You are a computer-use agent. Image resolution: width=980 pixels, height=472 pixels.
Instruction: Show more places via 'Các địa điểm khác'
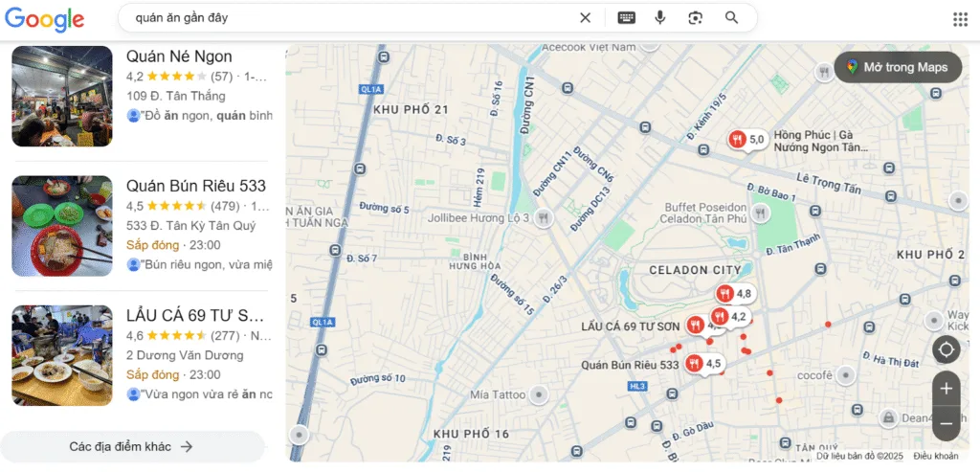(131, 446)
